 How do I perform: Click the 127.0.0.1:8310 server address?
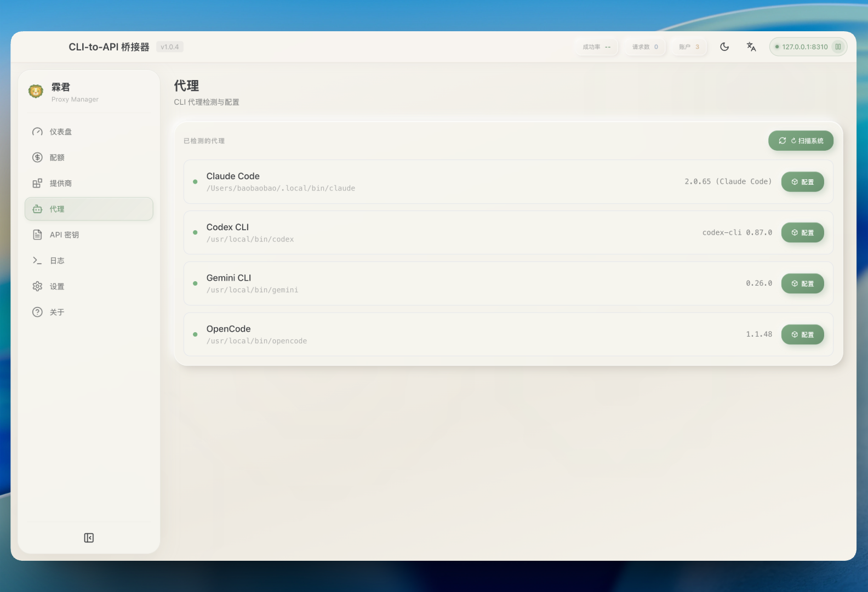(x=804, y=47)
